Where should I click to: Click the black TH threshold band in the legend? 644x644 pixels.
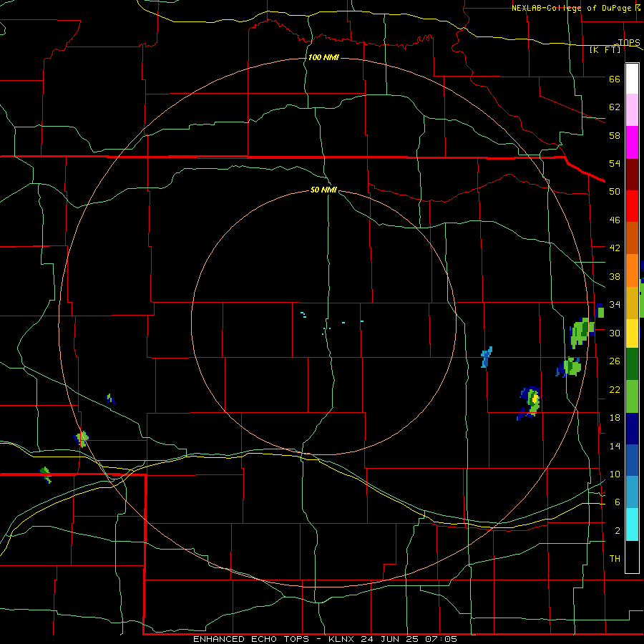tap(632, 557)
